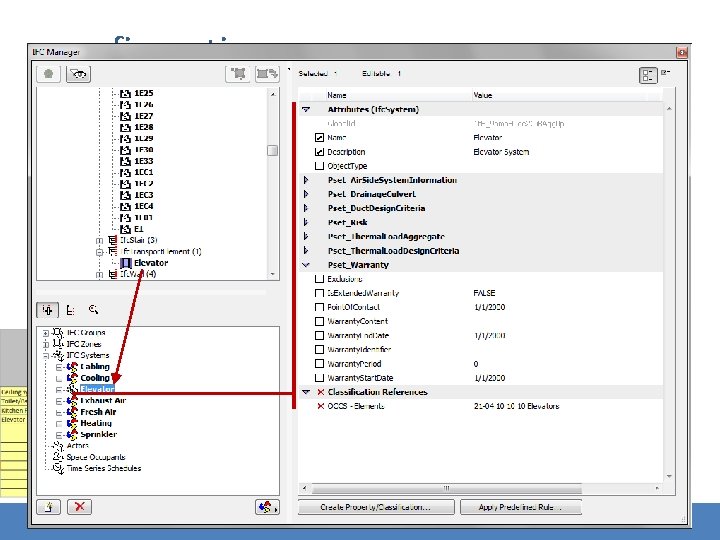Viewport: 720px width, 540px height.
Task: Select element 1E25 in the tree
Action: (144, 93)
